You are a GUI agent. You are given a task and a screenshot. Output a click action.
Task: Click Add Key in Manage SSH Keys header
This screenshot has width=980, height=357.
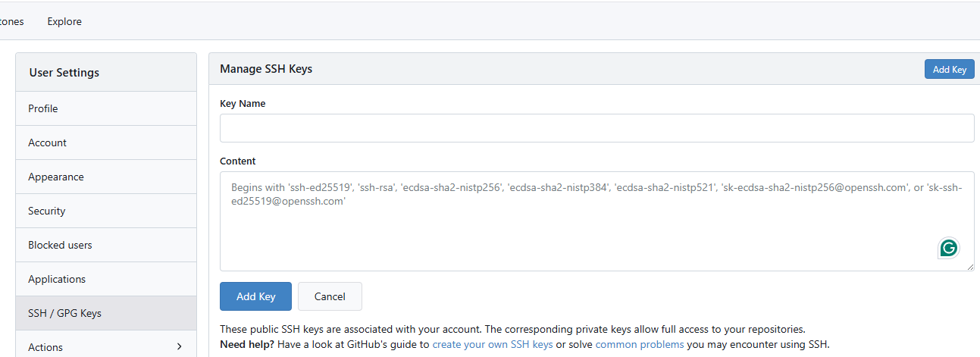[949, 70]
